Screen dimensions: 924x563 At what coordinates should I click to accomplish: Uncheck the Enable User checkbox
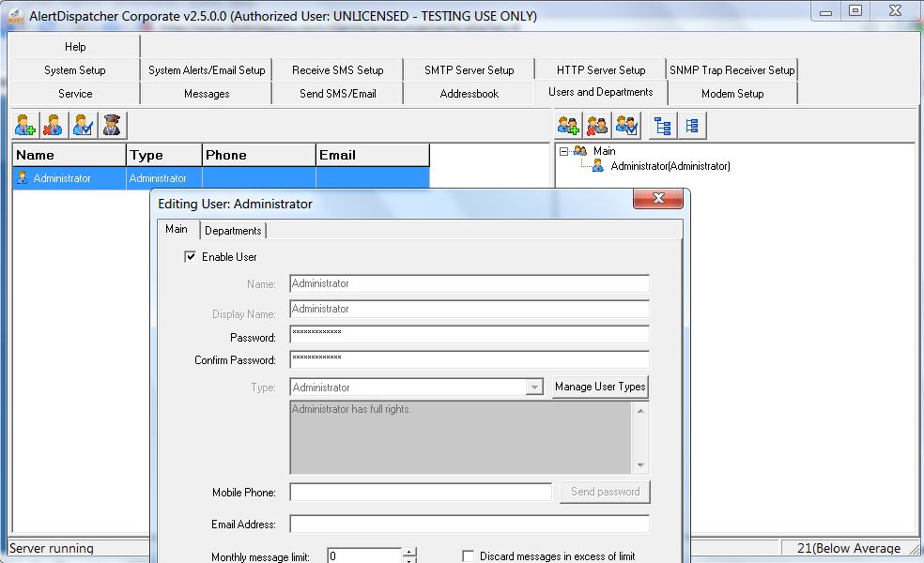tap(190, 257)
